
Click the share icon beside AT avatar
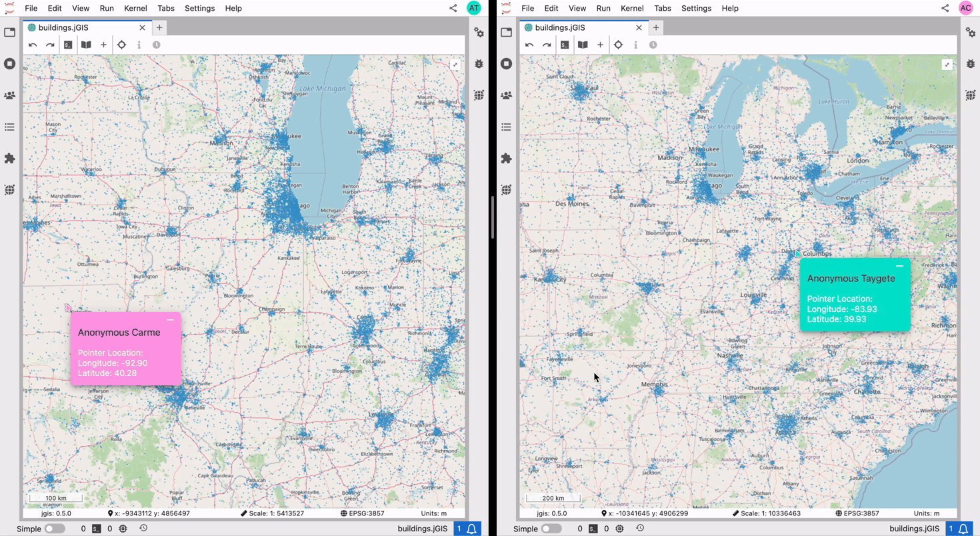(x=453, y=9)
